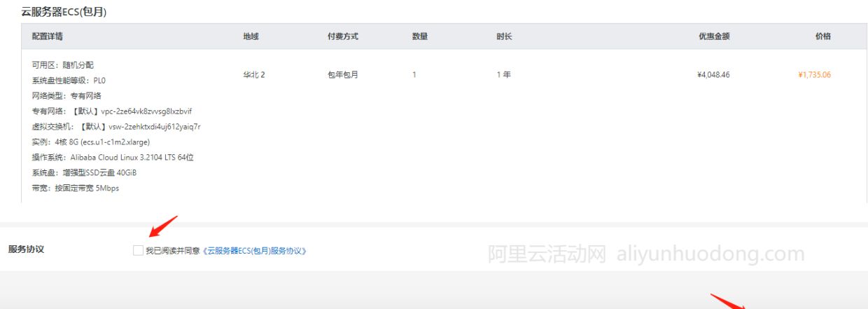Select the 华北 2 region cell
This screenshot has width=868, height=309.
tap(253, 74)
